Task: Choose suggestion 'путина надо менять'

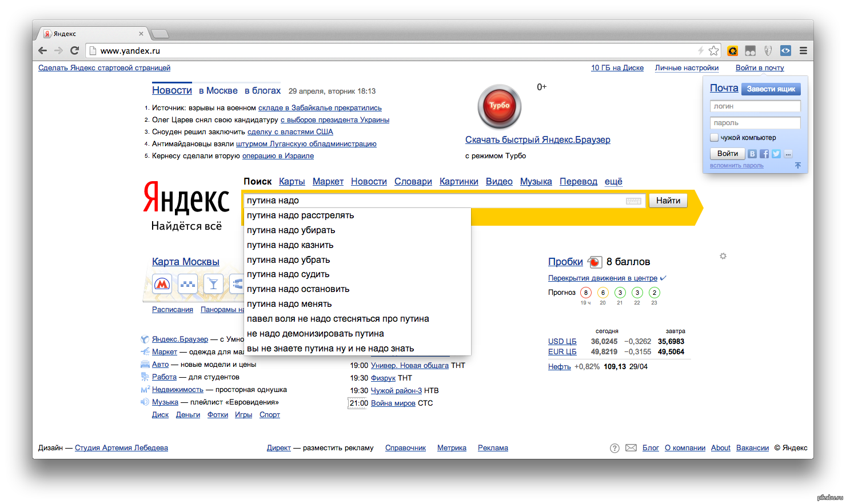Action: 358,304
